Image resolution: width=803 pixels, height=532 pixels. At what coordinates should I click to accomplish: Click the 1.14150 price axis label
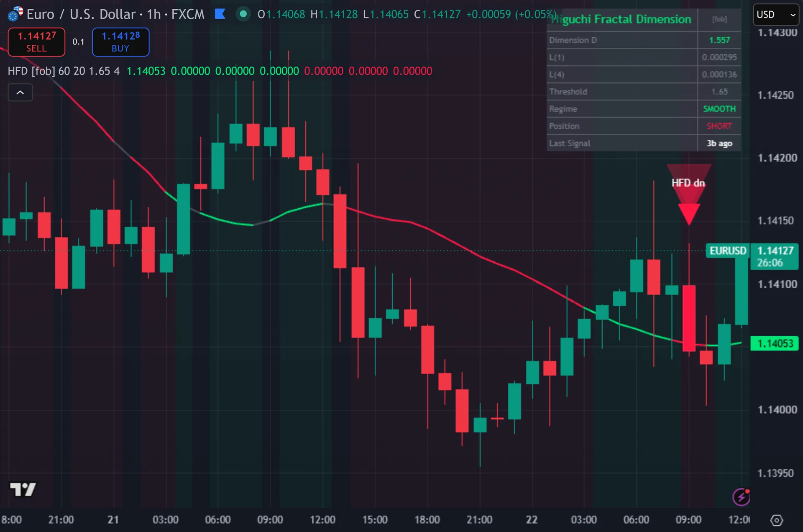point(775,221)
